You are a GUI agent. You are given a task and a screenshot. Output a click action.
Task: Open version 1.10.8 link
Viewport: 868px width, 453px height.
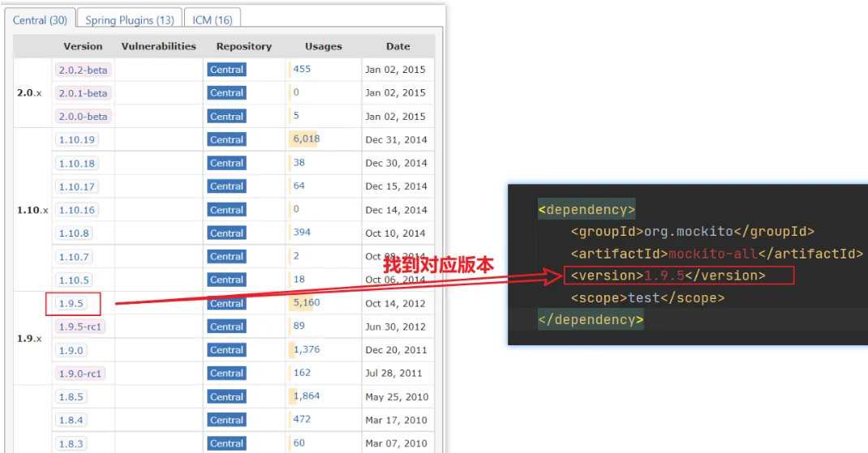74,233
